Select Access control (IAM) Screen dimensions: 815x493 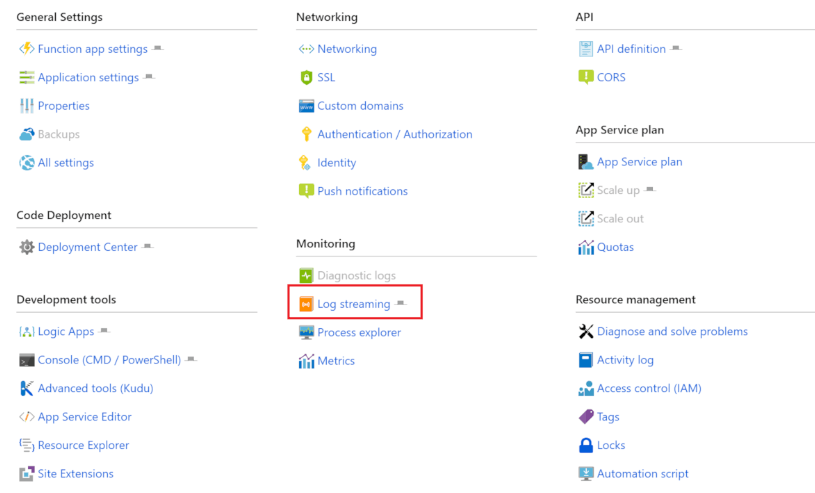(x=649, y=388)
